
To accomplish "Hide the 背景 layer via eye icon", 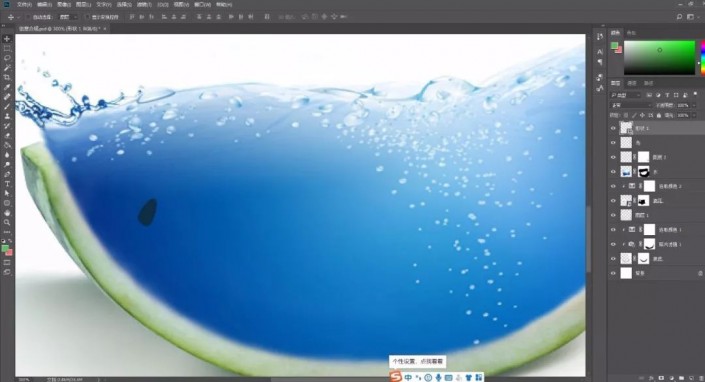I will coord(613,273).
